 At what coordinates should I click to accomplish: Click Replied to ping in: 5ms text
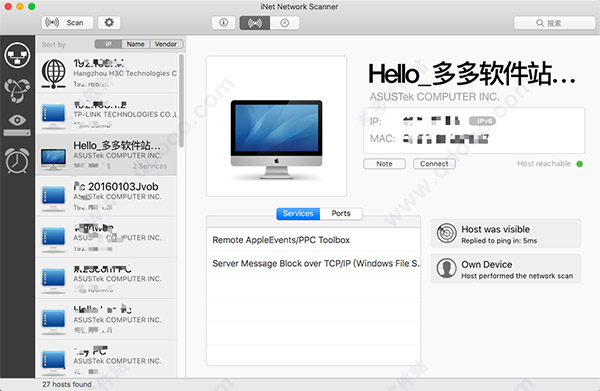499,241
